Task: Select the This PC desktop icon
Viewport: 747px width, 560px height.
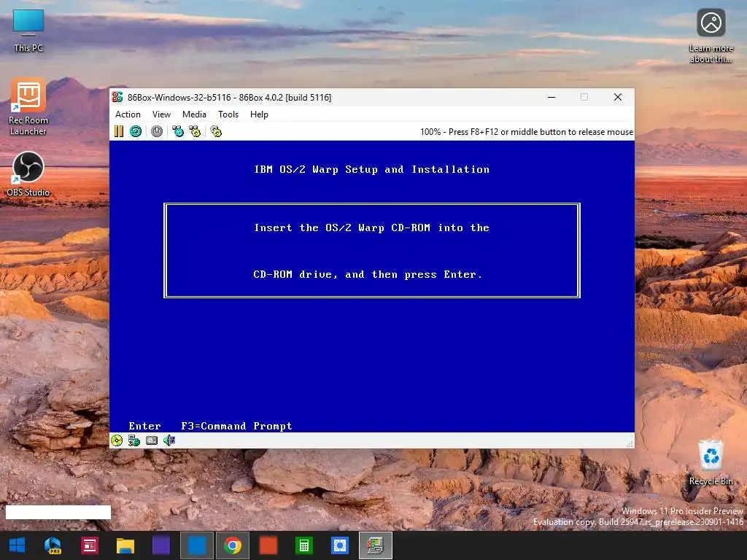Action: (28, 31)
